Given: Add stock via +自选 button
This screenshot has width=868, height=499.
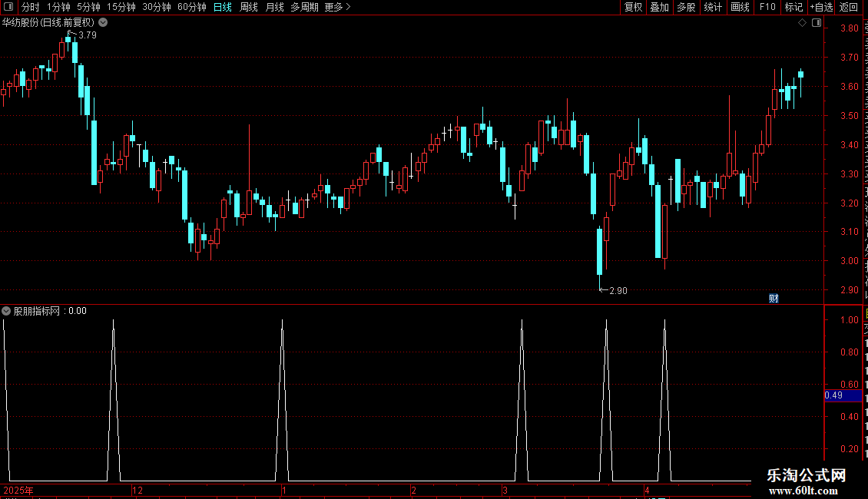Looking at the screenshot, I should point(821,7).
